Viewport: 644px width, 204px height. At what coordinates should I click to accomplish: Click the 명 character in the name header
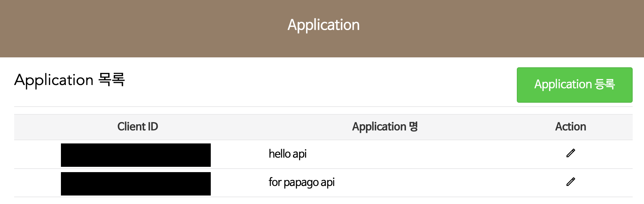(413, 127)
